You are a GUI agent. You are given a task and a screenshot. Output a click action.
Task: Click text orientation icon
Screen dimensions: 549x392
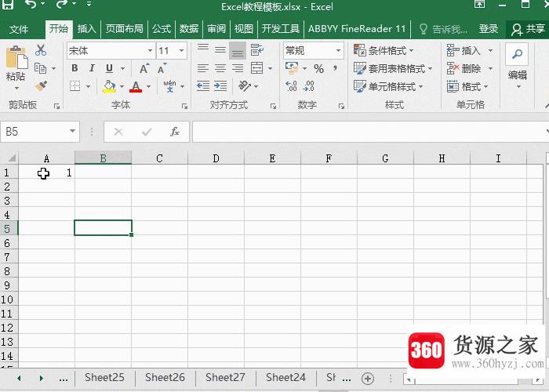coord(245,85)
